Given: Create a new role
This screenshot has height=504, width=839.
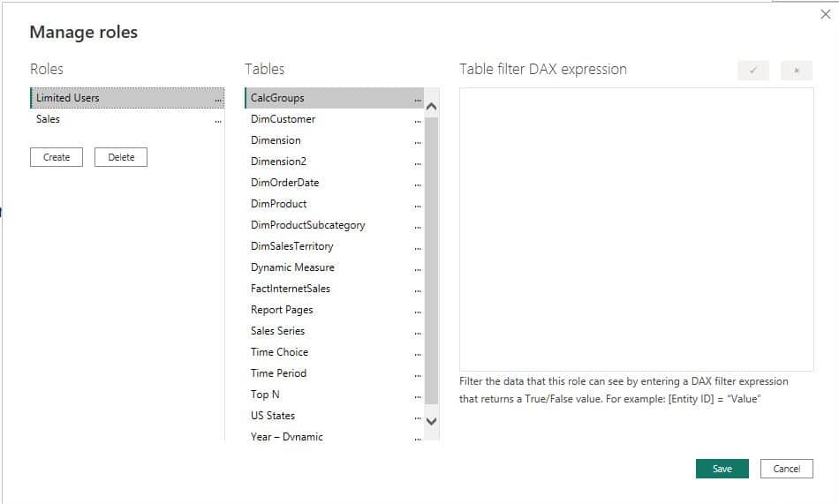Looking at the screenshot, I should (57, 157).
